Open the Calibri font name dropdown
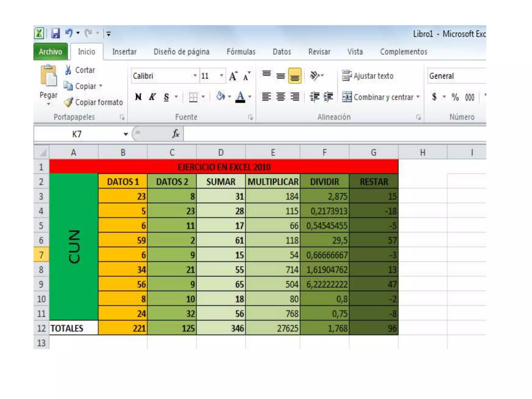Viewport: 532px width, 399px height. (195, 76)
